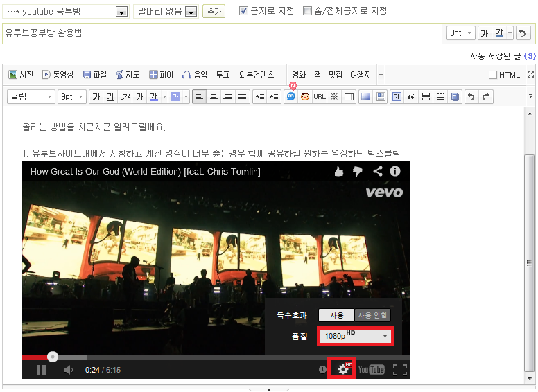This screenshot has height=392, width=538.
Task: Enable the HTML editing checkbox
Action: [493, 75]
